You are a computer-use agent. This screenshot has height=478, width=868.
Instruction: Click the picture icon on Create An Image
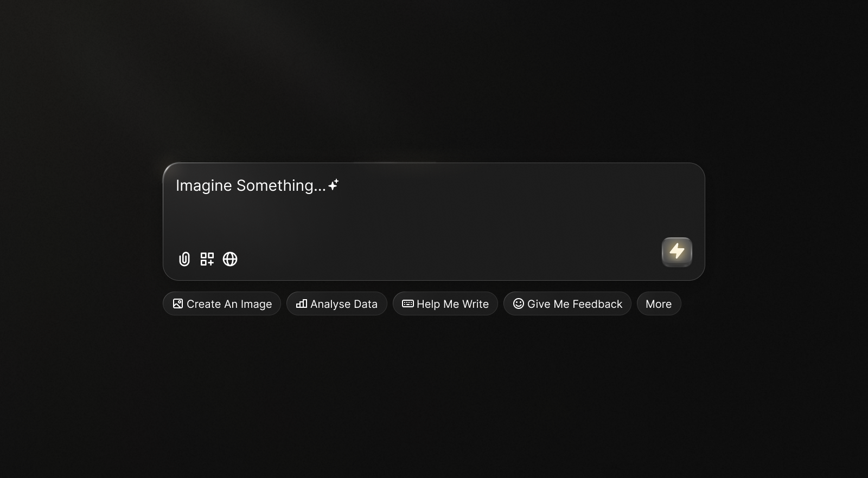pyautogui.click(x=178, y=303)
